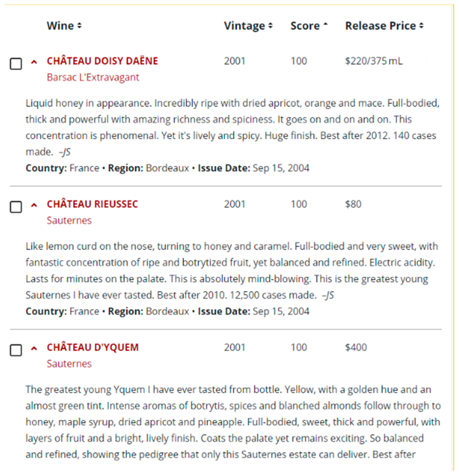Click Sauternes under Château Rieussec
Viewport: 459px width, 476px height.
click(x=69, y=220)
